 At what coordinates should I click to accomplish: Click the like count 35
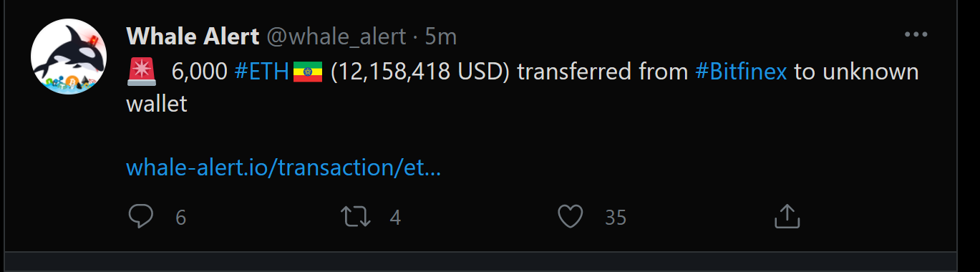616,218
